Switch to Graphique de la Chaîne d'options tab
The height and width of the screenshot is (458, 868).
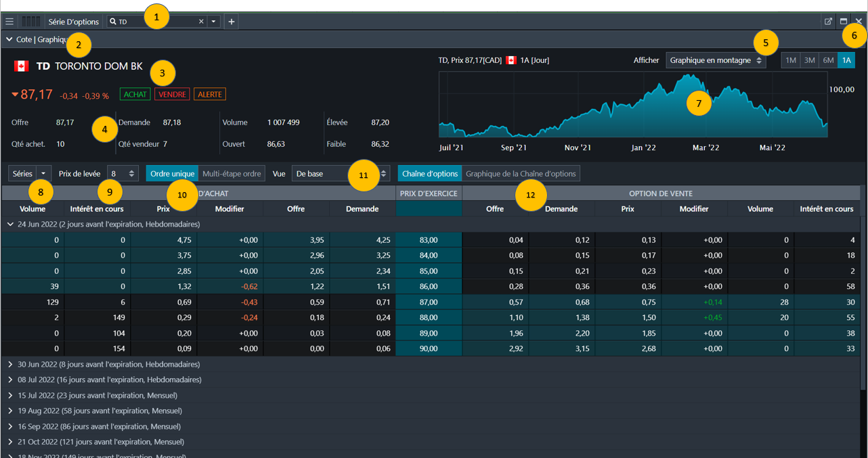click(521, 174)
